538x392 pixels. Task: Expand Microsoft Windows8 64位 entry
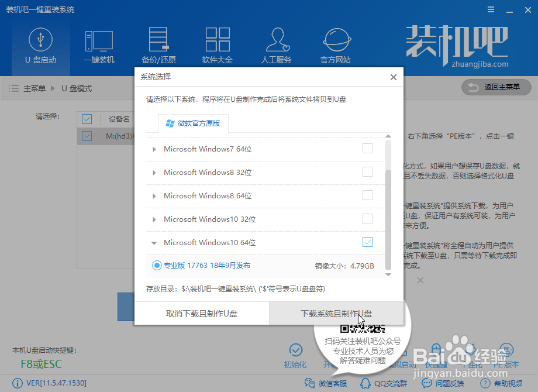click(x=154, y=196)
